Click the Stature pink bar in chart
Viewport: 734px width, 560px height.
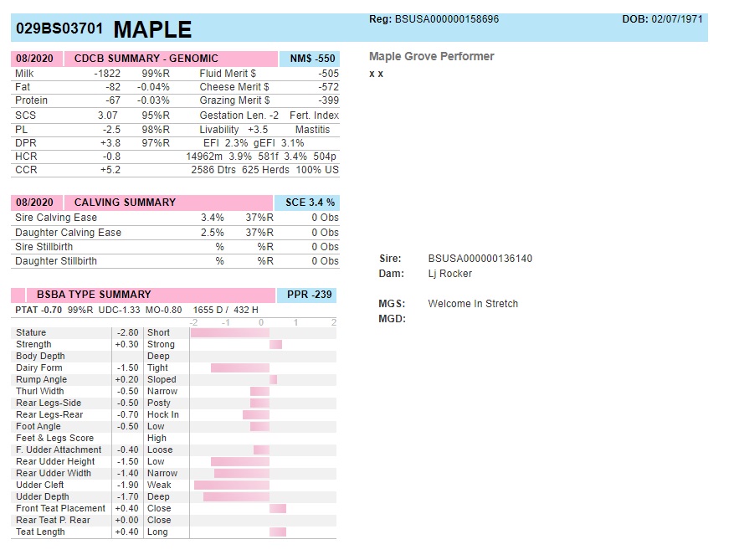click(x=230, y=333)
